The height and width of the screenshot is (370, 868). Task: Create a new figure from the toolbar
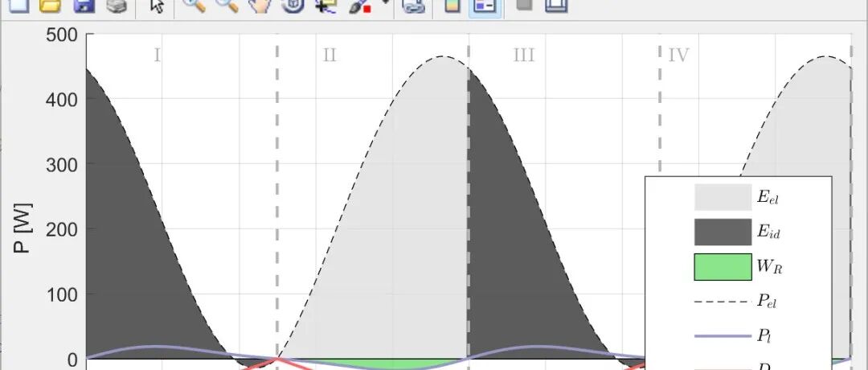(x=18, y=6)
